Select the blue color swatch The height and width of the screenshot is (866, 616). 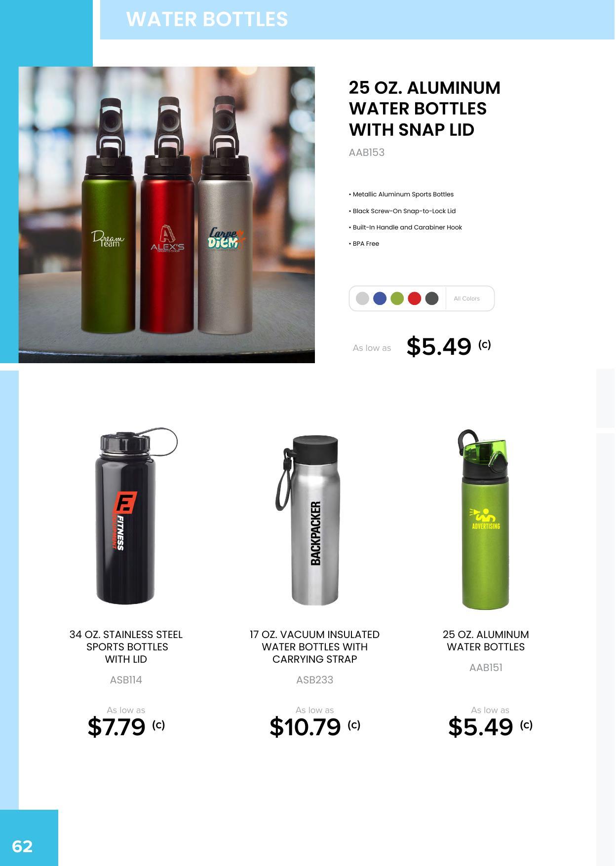point(380,299)
